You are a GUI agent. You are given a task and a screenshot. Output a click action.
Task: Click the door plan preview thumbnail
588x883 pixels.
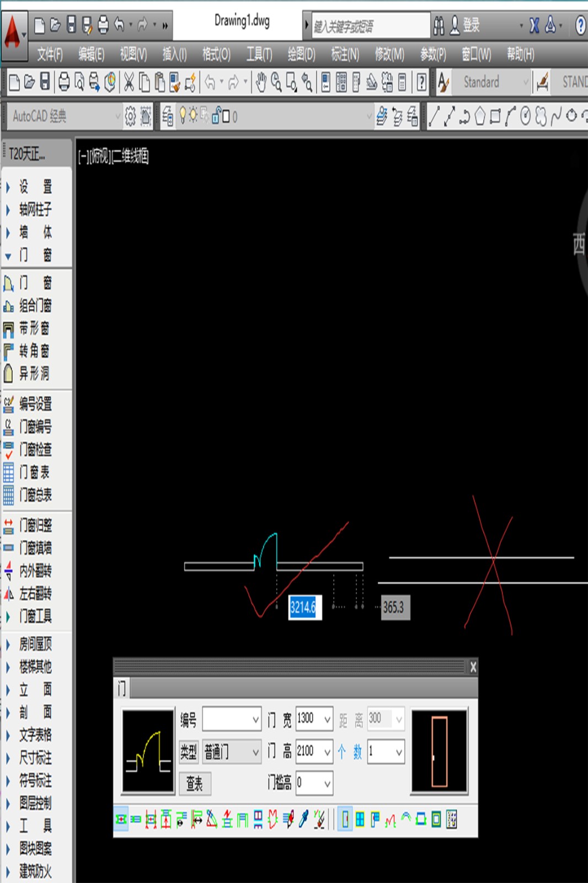pyautogui.click(x=148, y=751)
